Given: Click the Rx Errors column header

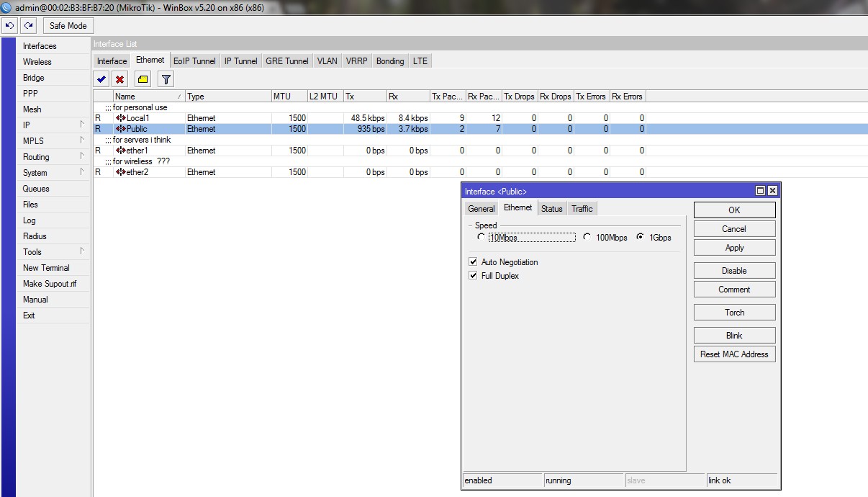Looking at the screenshot, I should (x=628, y=96).
